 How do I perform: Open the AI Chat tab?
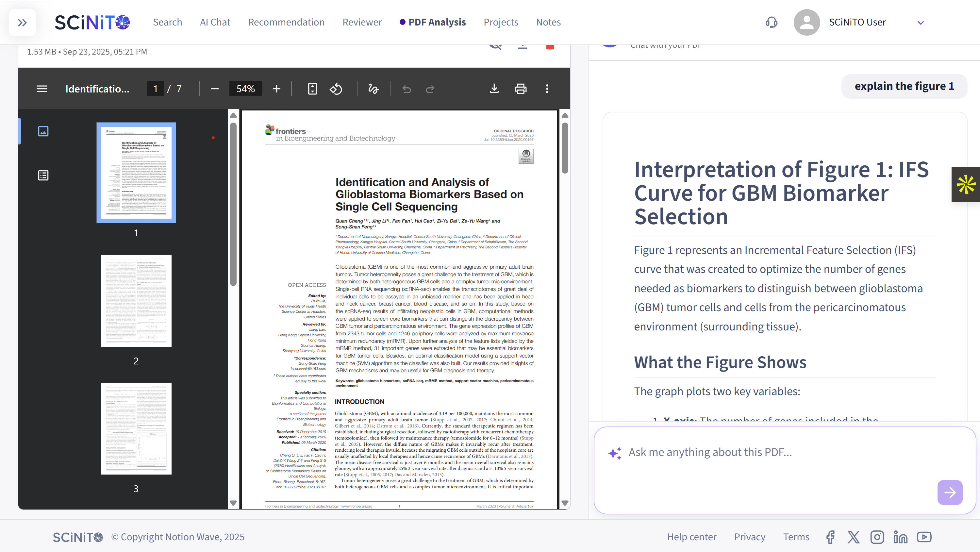click(x=215, y=22)
